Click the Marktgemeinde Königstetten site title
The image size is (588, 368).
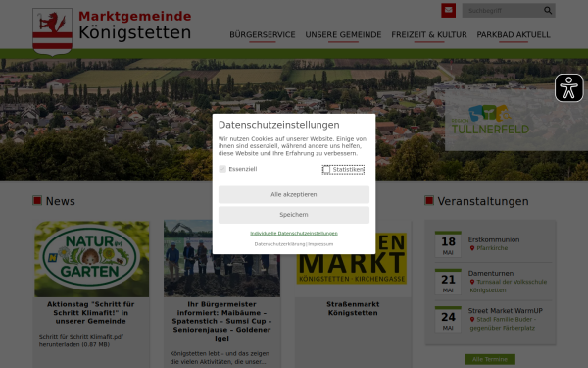pos(134,26)
